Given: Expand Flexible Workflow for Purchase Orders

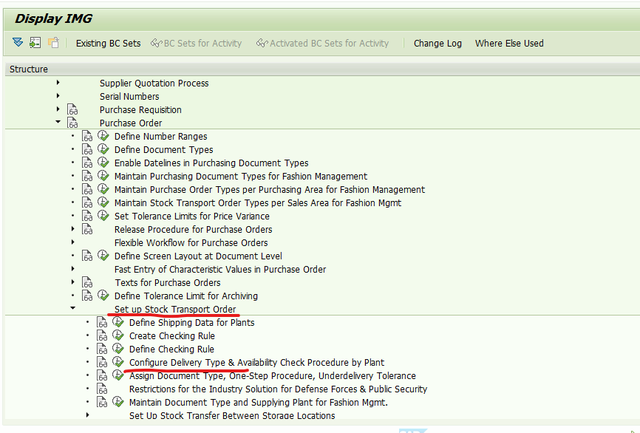Looking at the screenshot, I should point(73,242).
